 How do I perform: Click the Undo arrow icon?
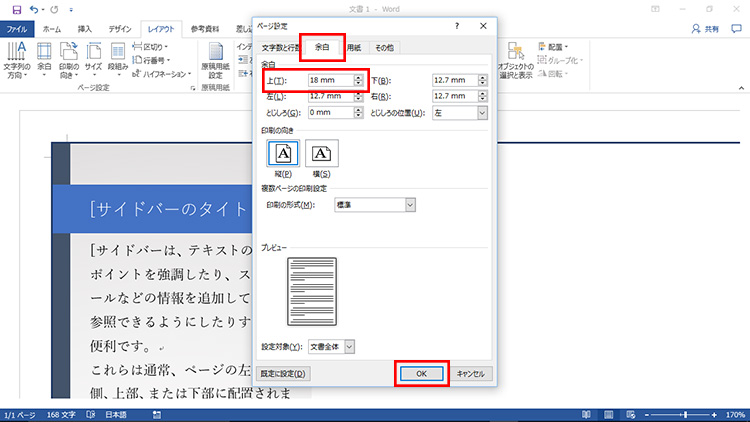(x=37, y=9)
